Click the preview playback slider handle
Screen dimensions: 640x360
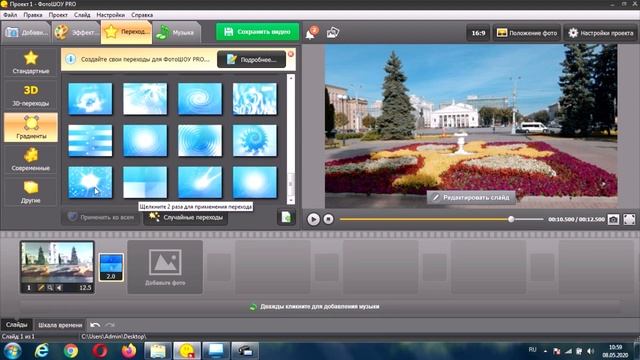[511, 219]
